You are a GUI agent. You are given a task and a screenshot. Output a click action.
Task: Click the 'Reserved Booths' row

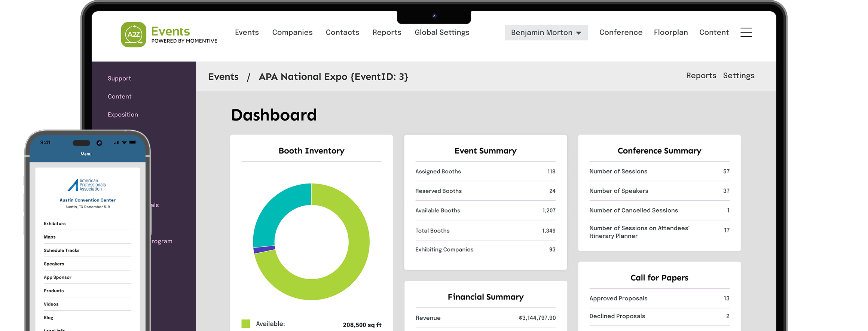(x=485, y=191)
